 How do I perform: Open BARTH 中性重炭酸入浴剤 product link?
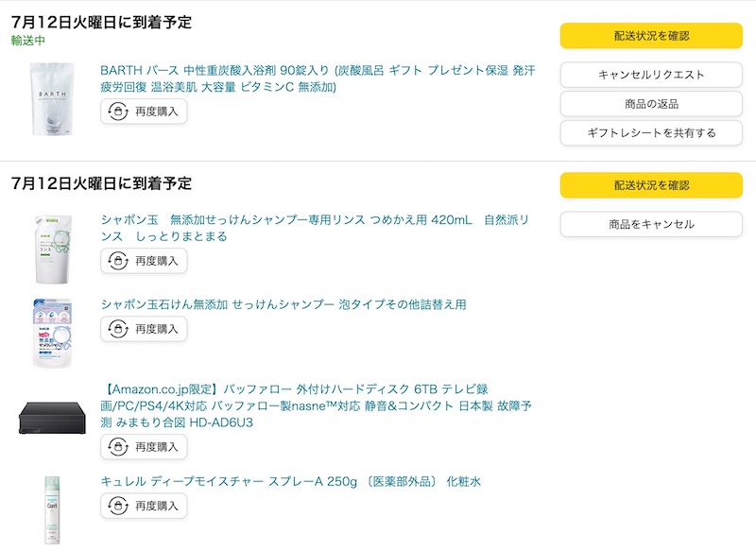(x=318, y=78)
